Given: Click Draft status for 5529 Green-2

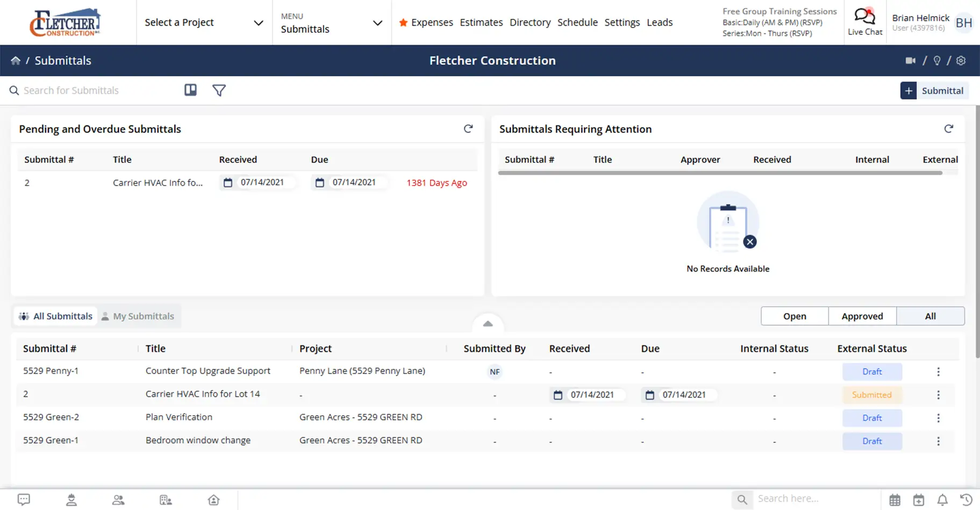Looking at the screenshot, I should coord(872,418).
